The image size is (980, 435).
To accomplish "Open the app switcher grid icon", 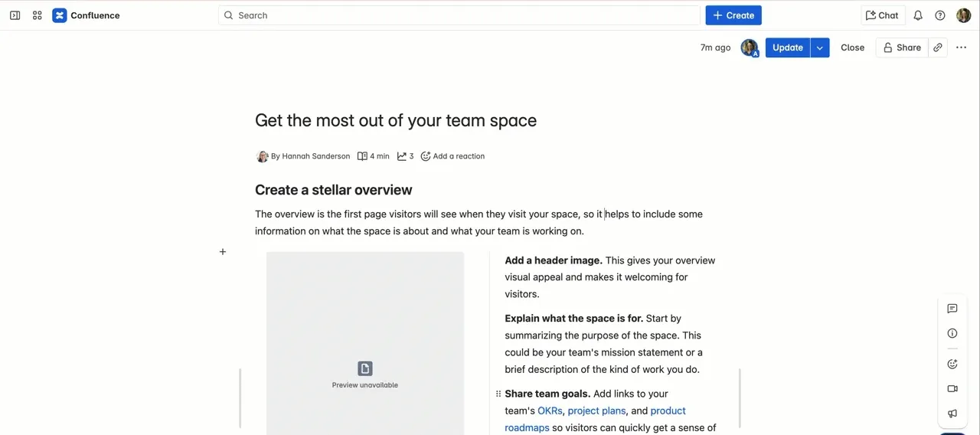I will click(38, 15).
